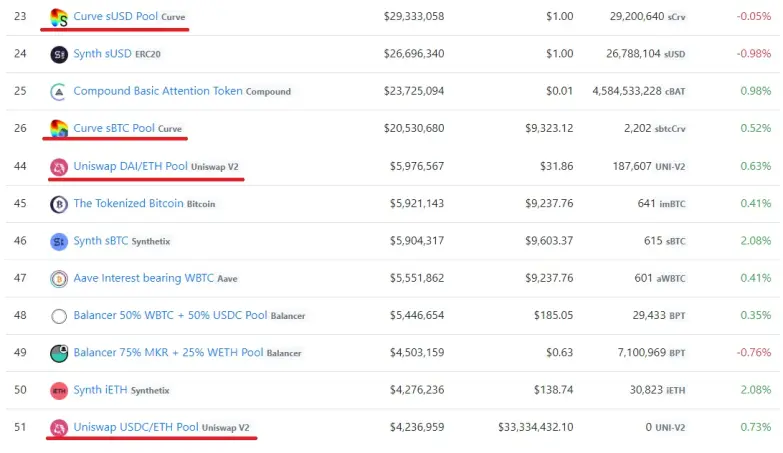
Task: Open The Tokenized Bitcoin link
Action: (128, 203)
